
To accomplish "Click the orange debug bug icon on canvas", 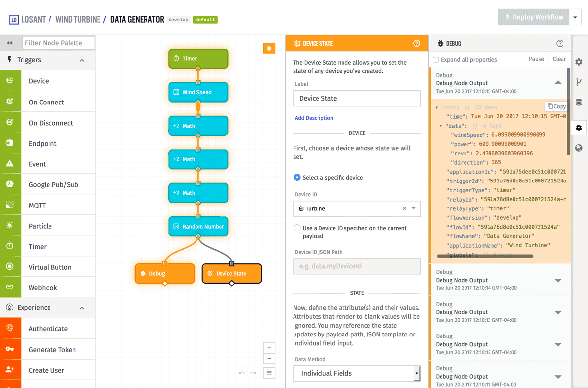I will (x=269, y=48).
